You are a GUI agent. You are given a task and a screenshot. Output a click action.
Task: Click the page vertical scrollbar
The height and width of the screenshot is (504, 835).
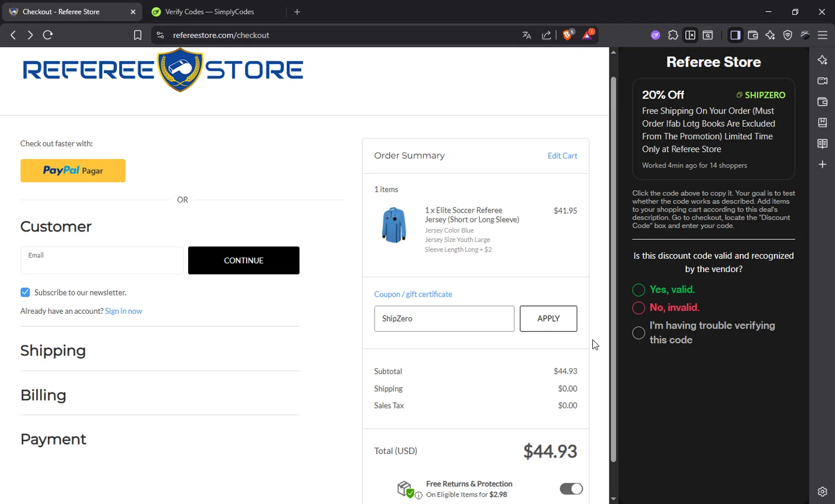pos(613,269)
